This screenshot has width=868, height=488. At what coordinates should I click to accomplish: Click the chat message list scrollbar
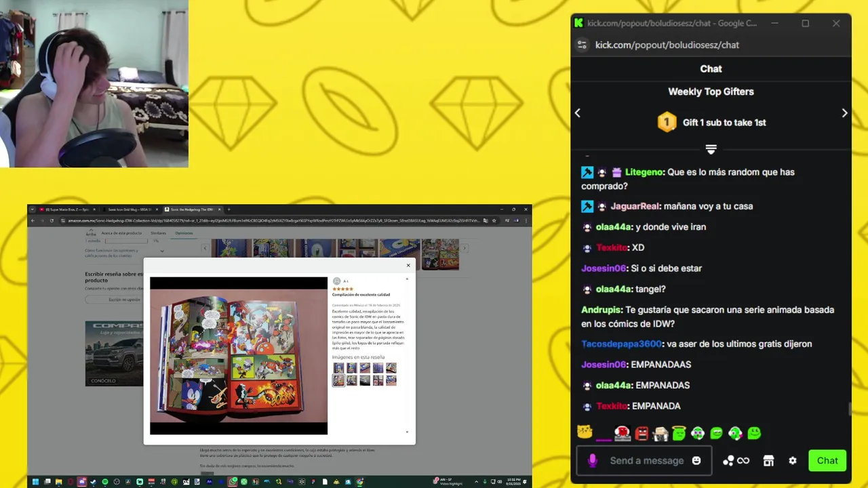(x=848, y=409)
